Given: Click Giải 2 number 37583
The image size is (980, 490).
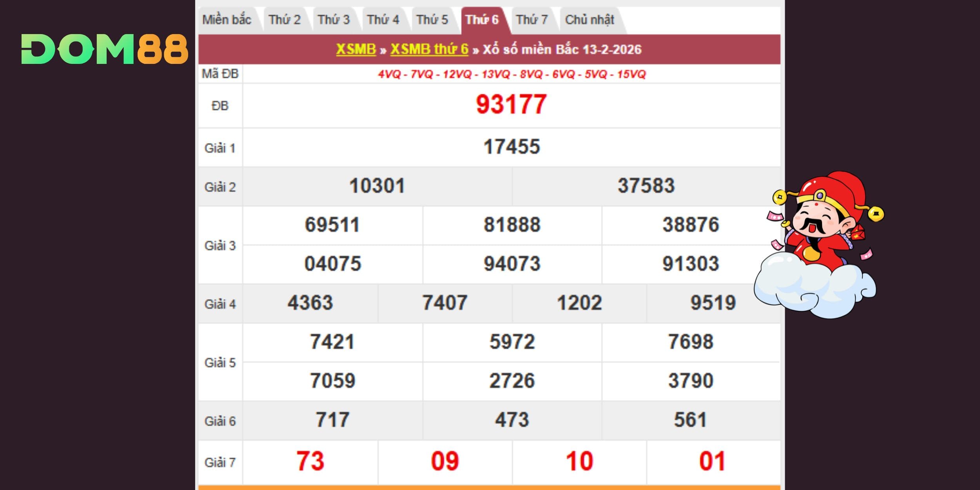Looking at the screenshot, I should click(646, 186).
